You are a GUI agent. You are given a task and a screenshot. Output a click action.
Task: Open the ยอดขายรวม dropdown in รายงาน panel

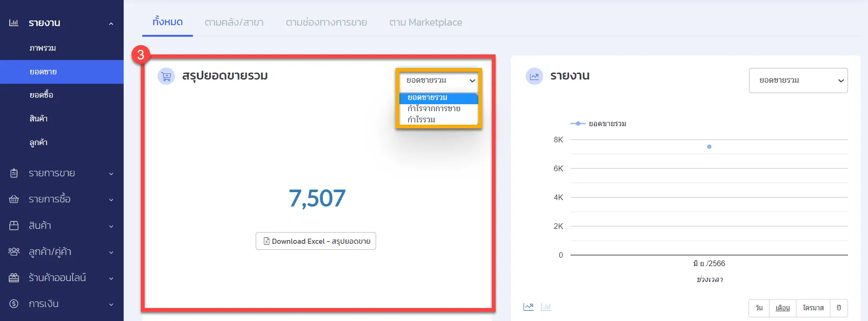coord(798,80)
